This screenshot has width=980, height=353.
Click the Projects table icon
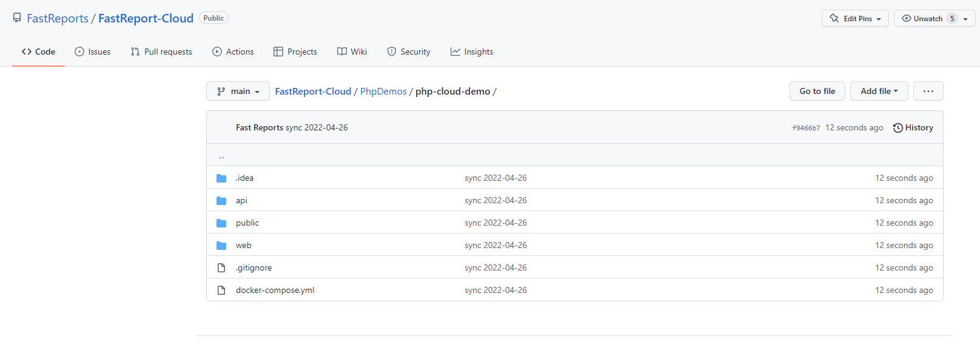278,52
